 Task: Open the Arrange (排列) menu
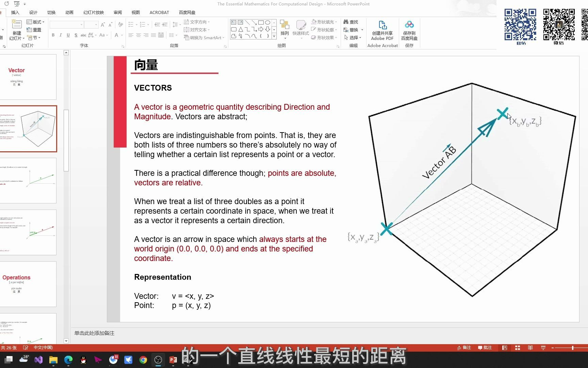pyautogui.click(x=284, y=29)
